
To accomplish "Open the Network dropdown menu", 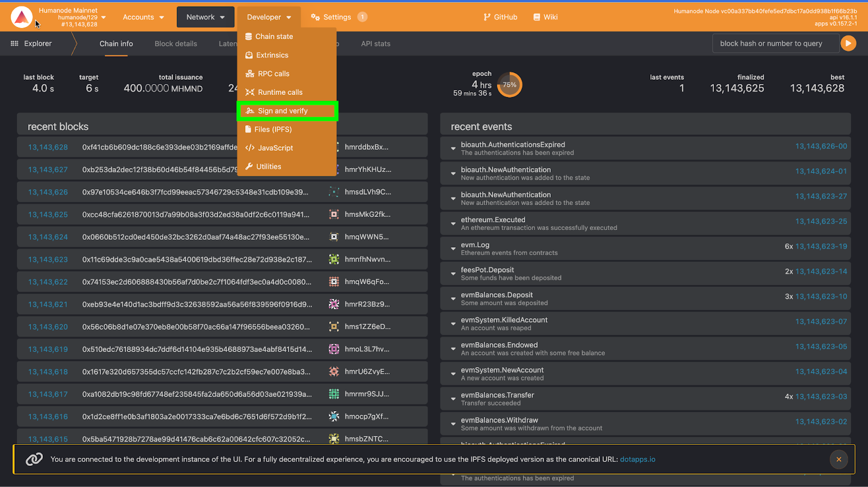I will click(x=206, y=17).
